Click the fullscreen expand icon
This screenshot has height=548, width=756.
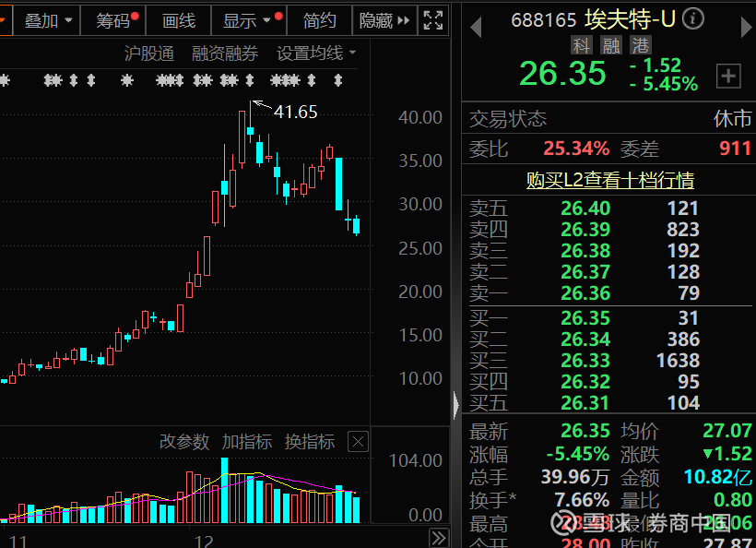pyautogui.click(x=433, y=20)
